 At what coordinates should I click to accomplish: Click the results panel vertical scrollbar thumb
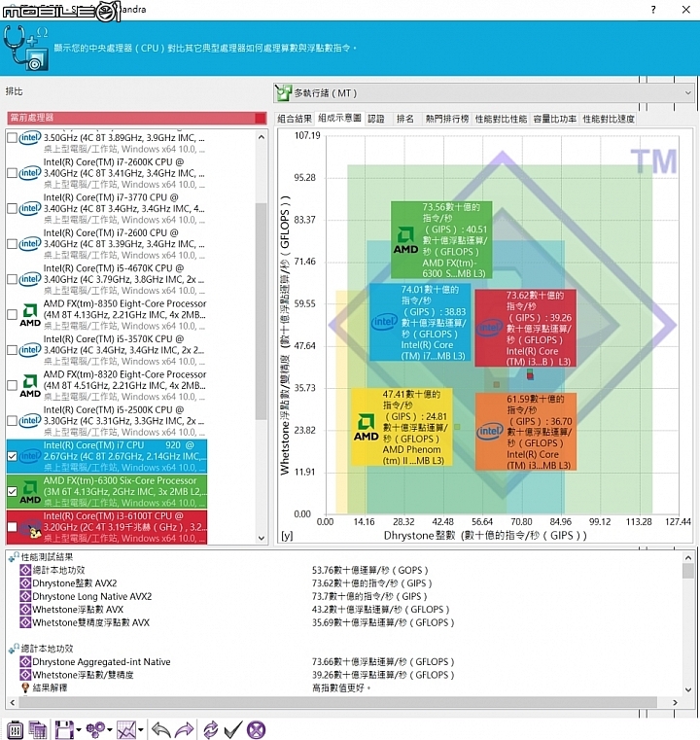[x=688, y=571]
